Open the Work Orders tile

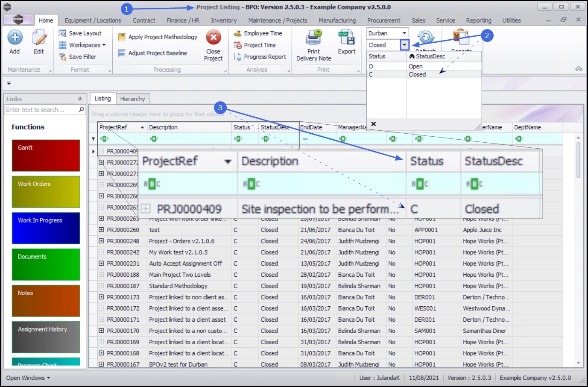(x=46, y=192)
